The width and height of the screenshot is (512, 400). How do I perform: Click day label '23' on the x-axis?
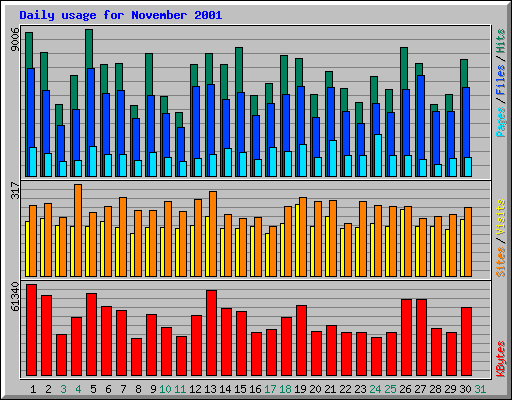(x=360, y=389)
